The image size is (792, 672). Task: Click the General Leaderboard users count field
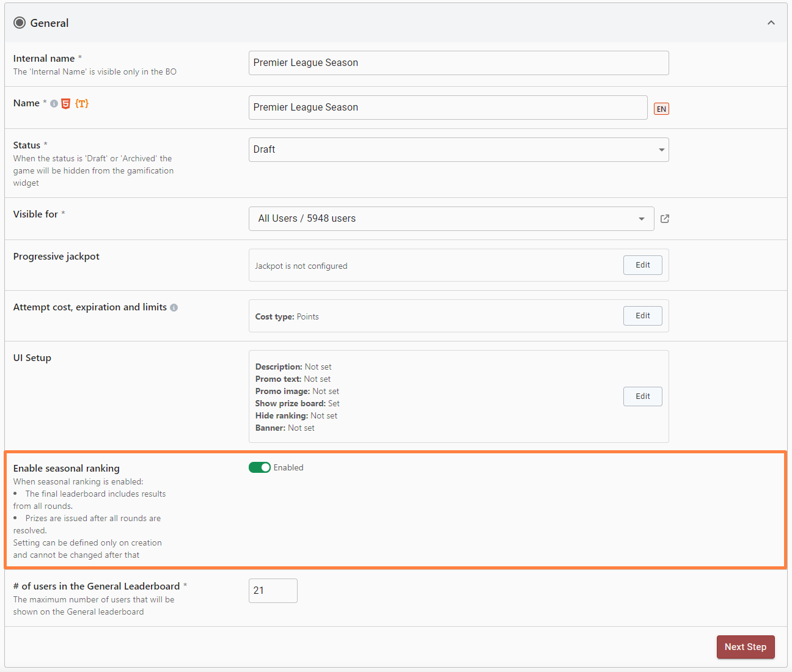[273, 591]
